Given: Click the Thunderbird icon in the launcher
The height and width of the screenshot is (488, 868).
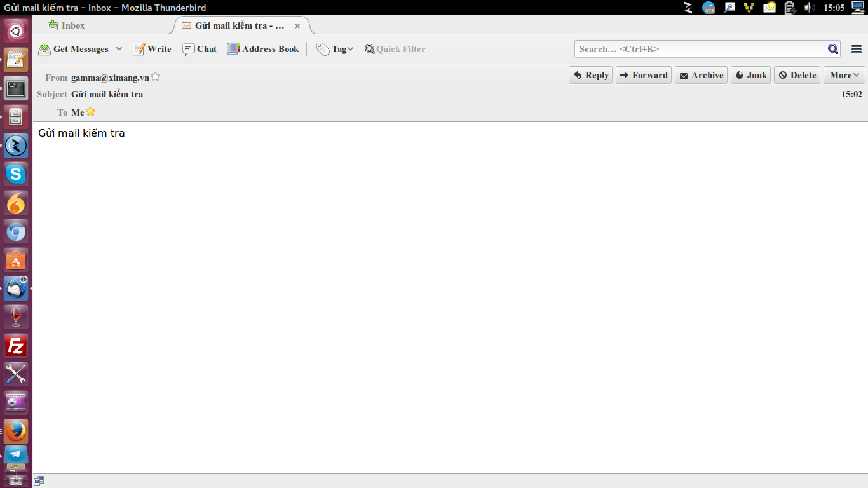Looking at the screenshot, I should [16, 288].
